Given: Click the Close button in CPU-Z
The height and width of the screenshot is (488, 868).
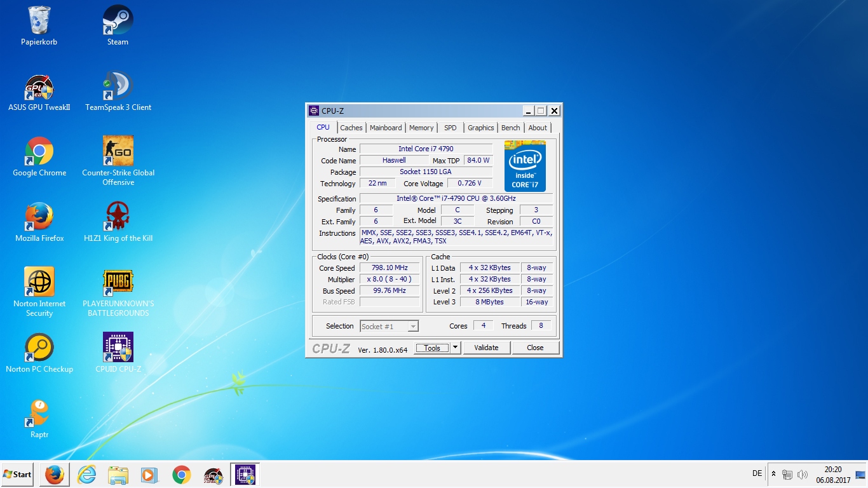Looking at the screenshot, I should [535, 348].
